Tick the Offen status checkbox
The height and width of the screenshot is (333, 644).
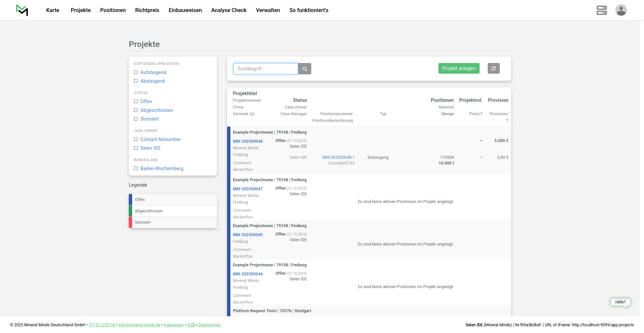click(136, 102)
